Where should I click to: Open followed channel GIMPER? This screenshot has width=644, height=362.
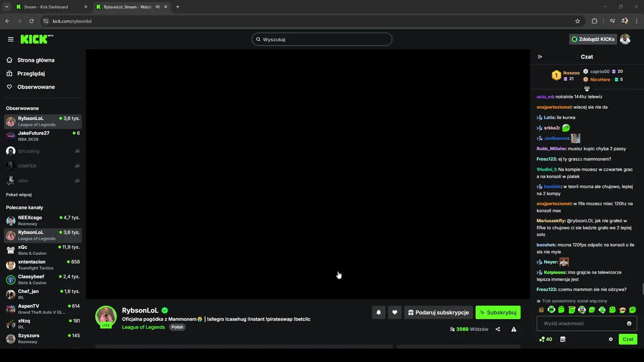coord(43,166)
